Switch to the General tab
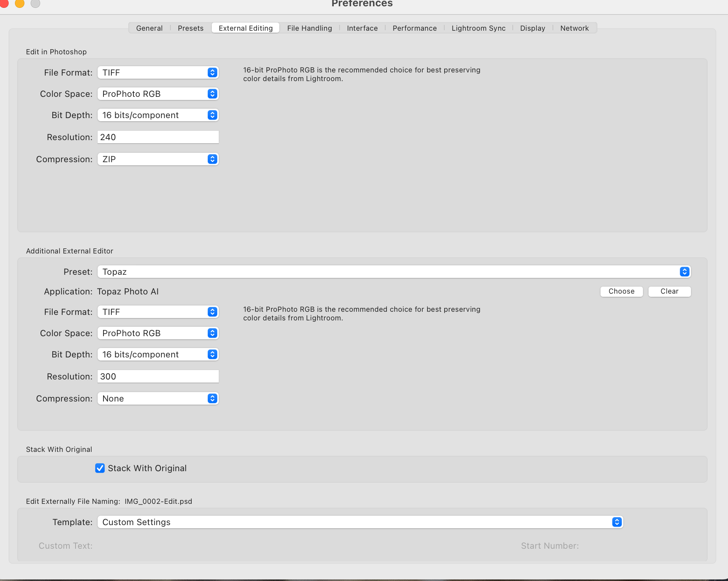 pyautogui.click(x=149, y=28)
